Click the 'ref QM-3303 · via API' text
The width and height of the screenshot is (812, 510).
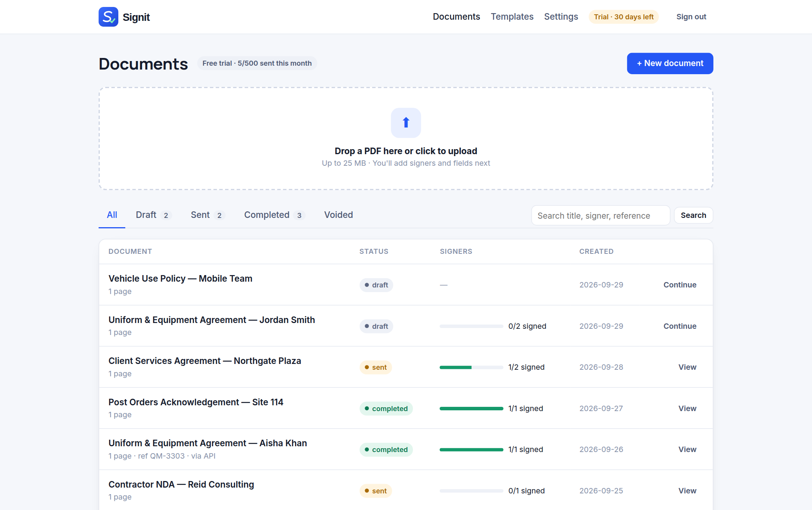[177, 456]
